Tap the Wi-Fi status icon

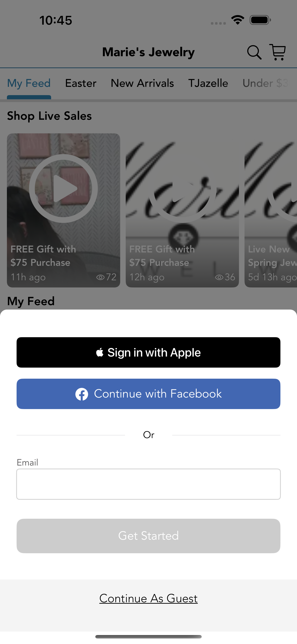pyautogui.click(x=238, y=20)
